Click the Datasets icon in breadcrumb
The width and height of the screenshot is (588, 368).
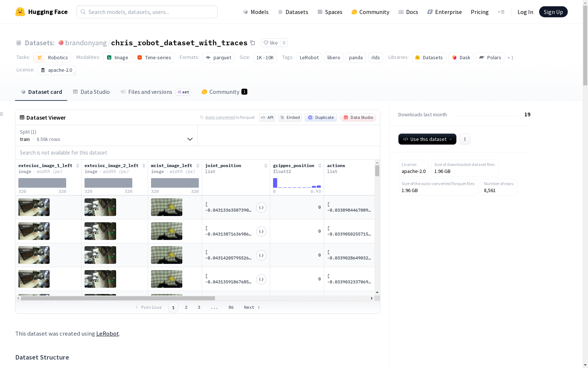point(19,43)
